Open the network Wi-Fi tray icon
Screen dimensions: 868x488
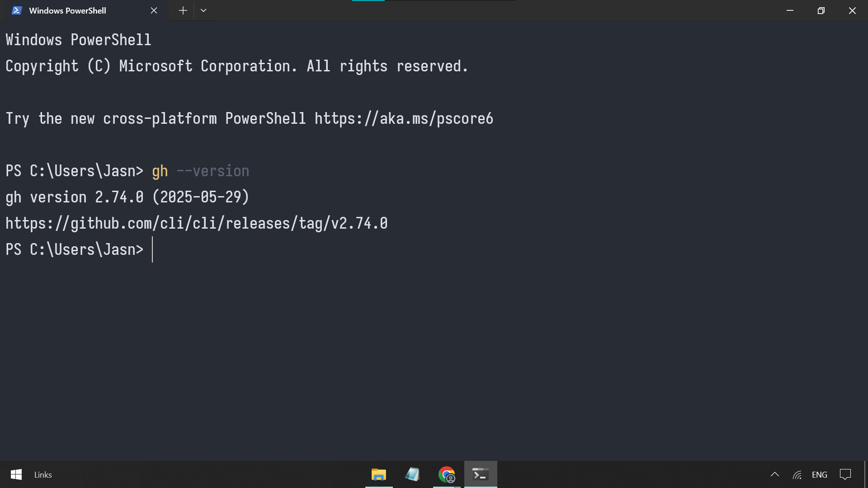pyautogui.click(x=797, y=474)
